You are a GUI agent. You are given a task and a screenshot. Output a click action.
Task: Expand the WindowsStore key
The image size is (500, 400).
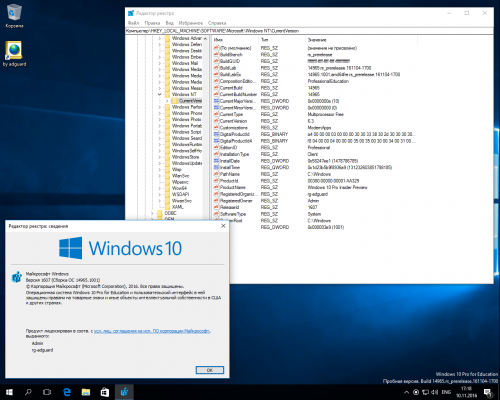point(160,157)
